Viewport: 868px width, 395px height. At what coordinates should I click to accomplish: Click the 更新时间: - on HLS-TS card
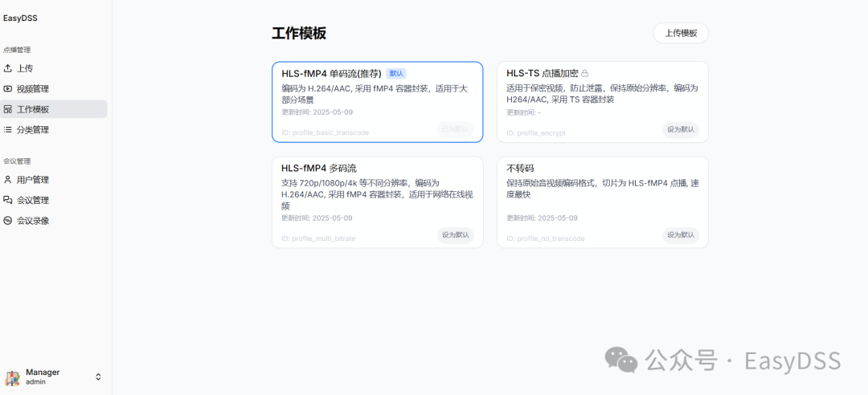click(x=524, y=112)
